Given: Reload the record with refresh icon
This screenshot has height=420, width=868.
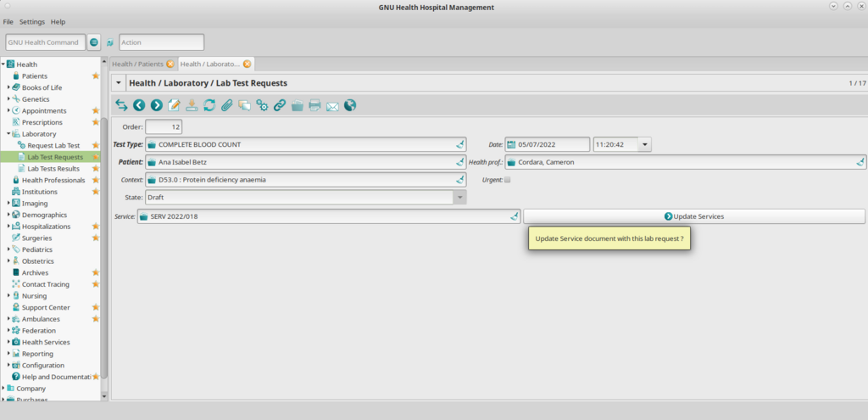Looking at the screenshot, I should (209, 105).
